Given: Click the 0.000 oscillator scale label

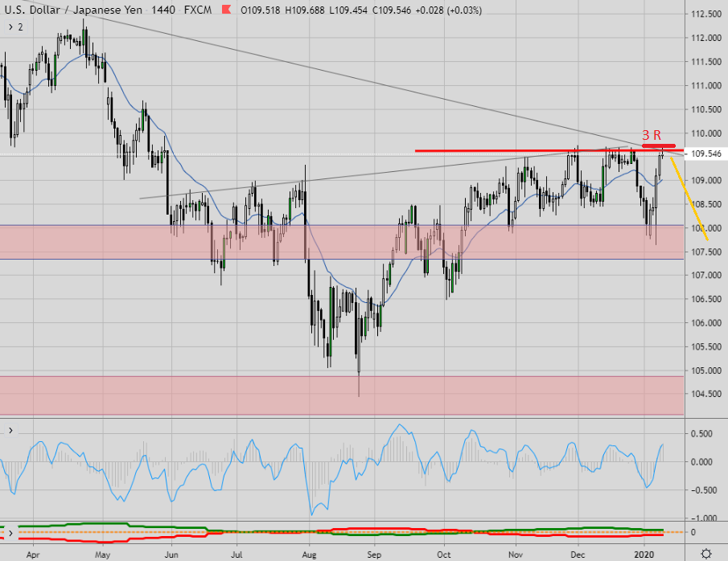Looking at the screenshot, I should click(701, 462).
